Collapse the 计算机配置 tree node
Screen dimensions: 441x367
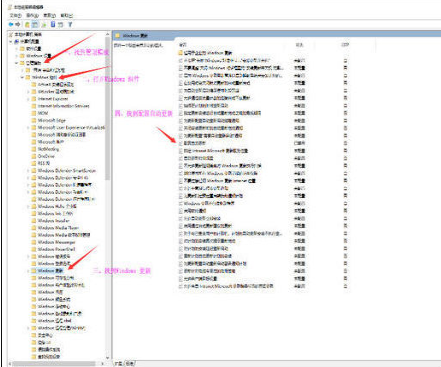pos(11,41)
